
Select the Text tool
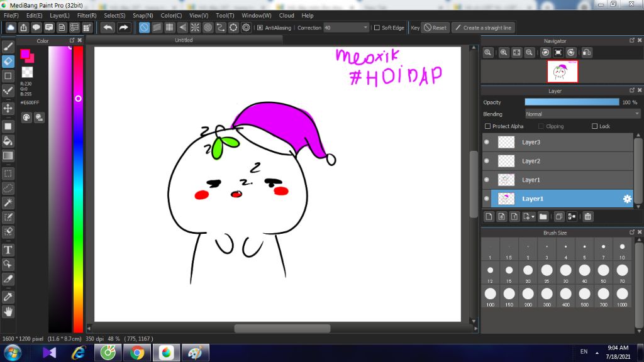[x=8, y=250]
